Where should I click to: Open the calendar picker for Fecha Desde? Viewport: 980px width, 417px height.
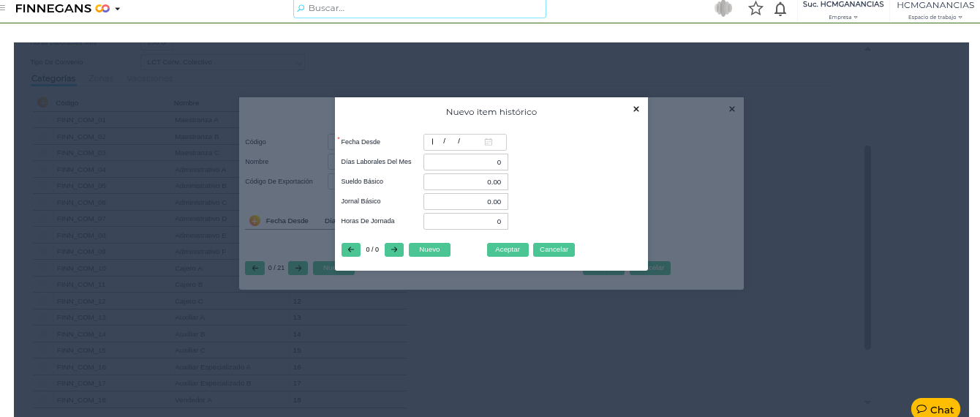coord(489,142)
